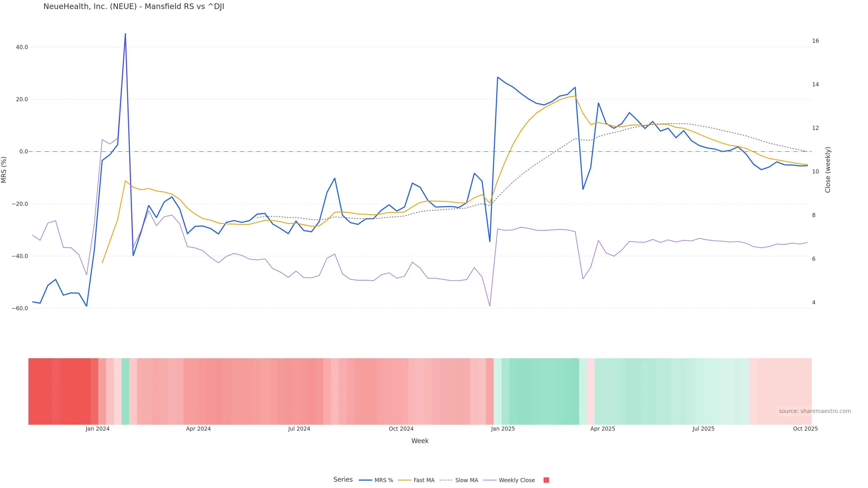Viewport: 868px width, 488px height.
Task: Select the Oct 2025 x-axis tick label
Action: coord(805,429)
